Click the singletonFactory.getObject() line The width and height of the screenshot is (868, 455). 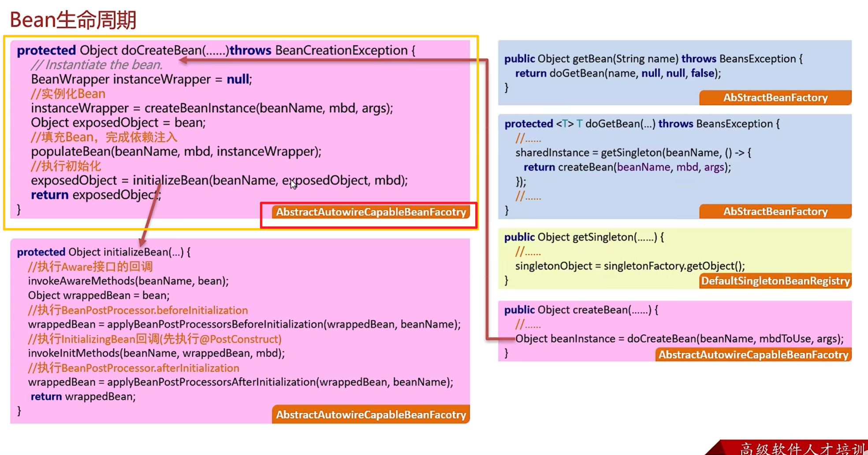point(630,266)
